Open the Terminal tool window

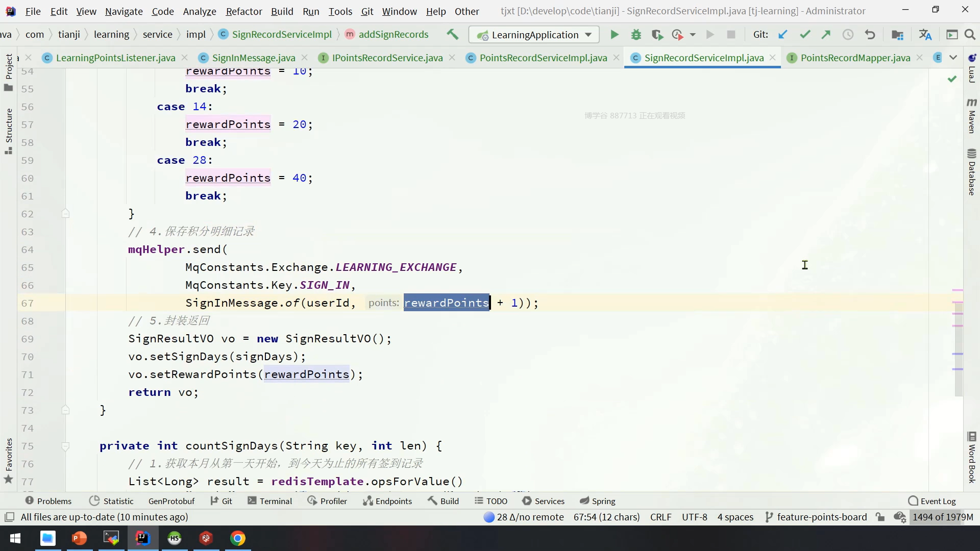point(269,501)
